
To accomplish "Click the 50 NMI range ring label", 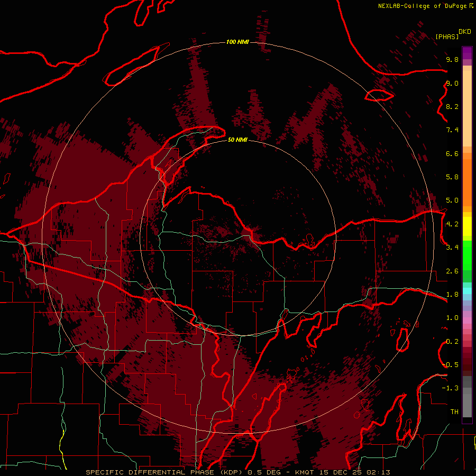I will click(x=237, y=140).
